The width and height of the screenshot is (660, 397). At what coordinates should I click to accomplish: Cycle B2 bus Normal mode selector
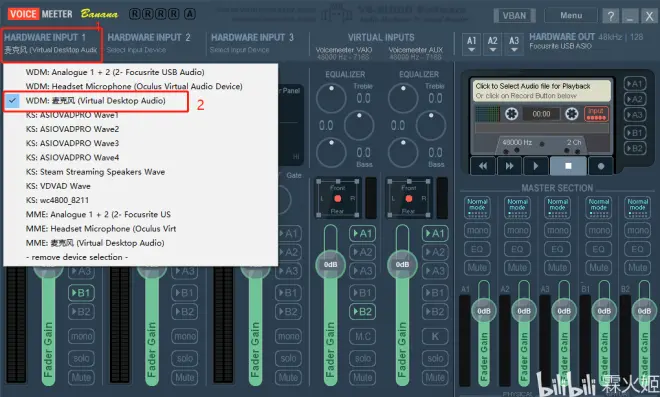click(638, 207)
